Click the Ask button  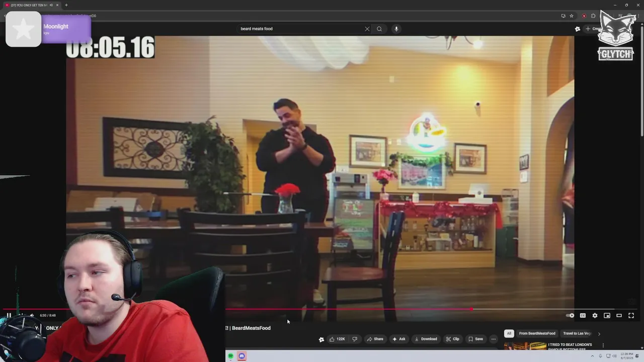pyautogui.click(x=398, y=339)
